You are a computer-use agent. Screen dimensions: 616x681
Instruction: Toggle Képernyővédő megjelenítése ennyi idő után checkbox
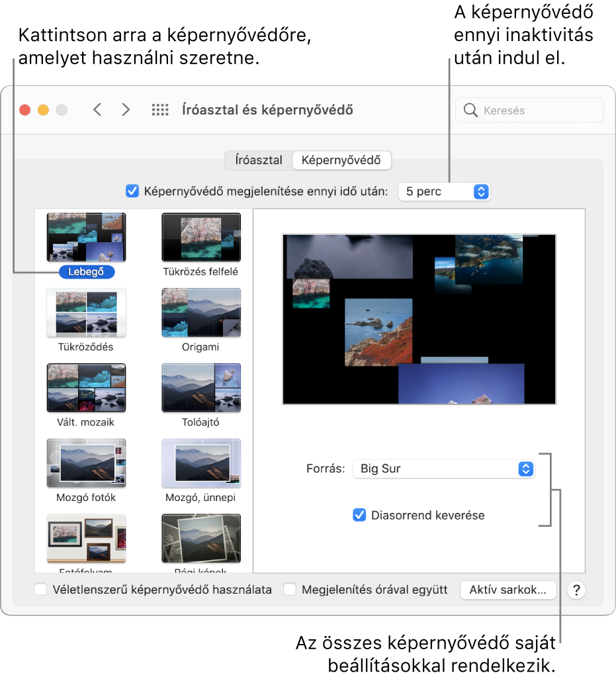[132, 191]
